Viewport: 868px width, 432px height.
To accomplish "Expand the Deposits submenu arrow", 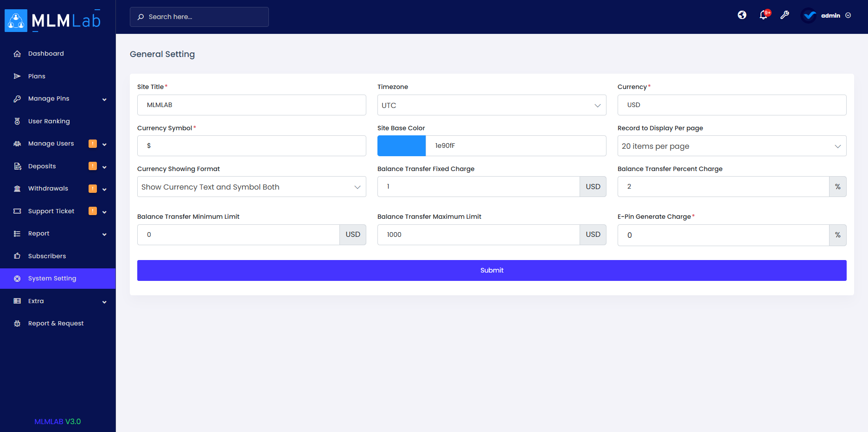I will (x=104, y=167).
